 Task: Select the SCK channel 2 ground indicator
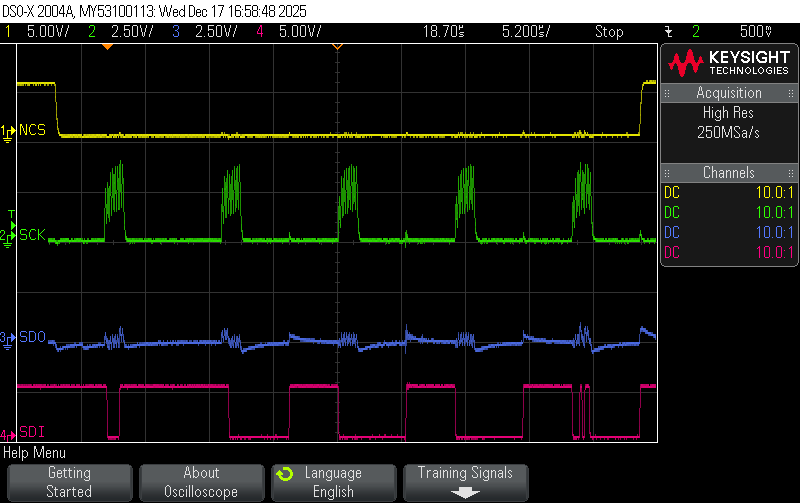coord(8,237)
